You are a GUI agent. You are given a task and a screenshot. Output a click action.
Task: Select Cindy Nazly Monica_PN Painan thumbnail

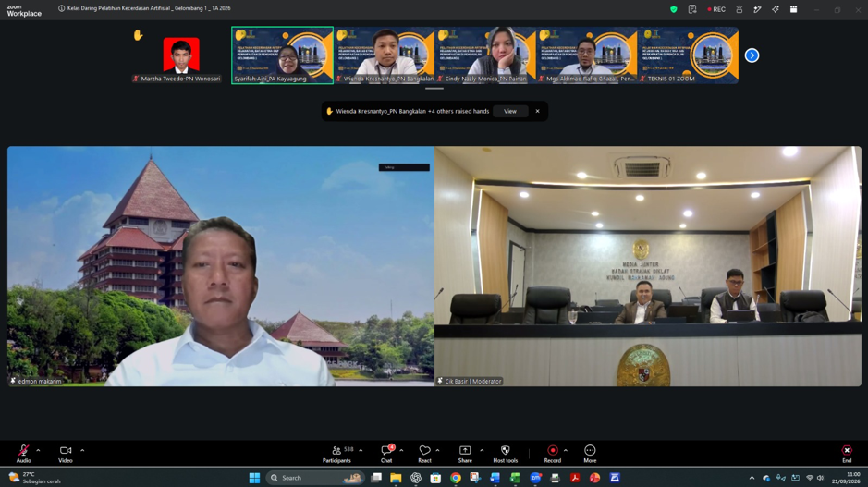[x=485, y=55]
